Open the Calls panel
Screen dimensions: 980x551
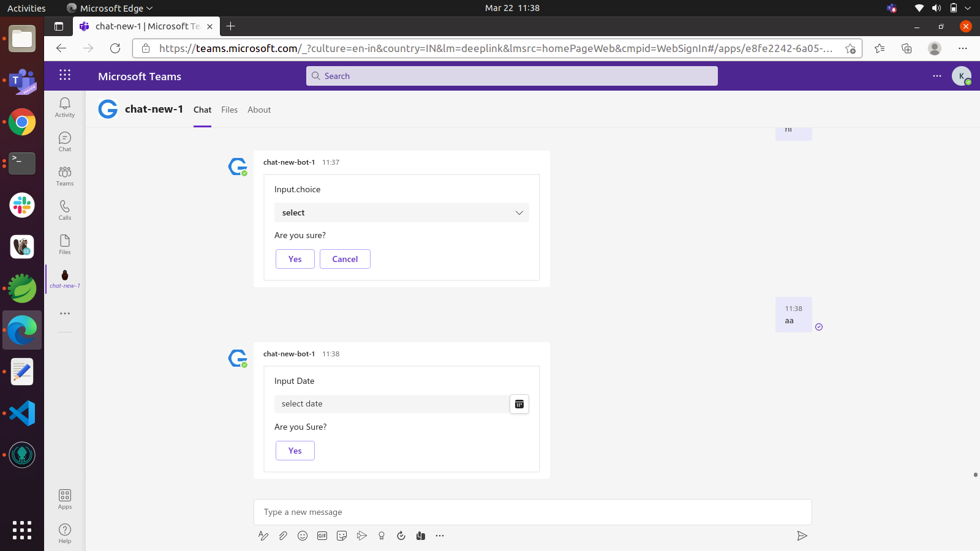click(64, 210)
